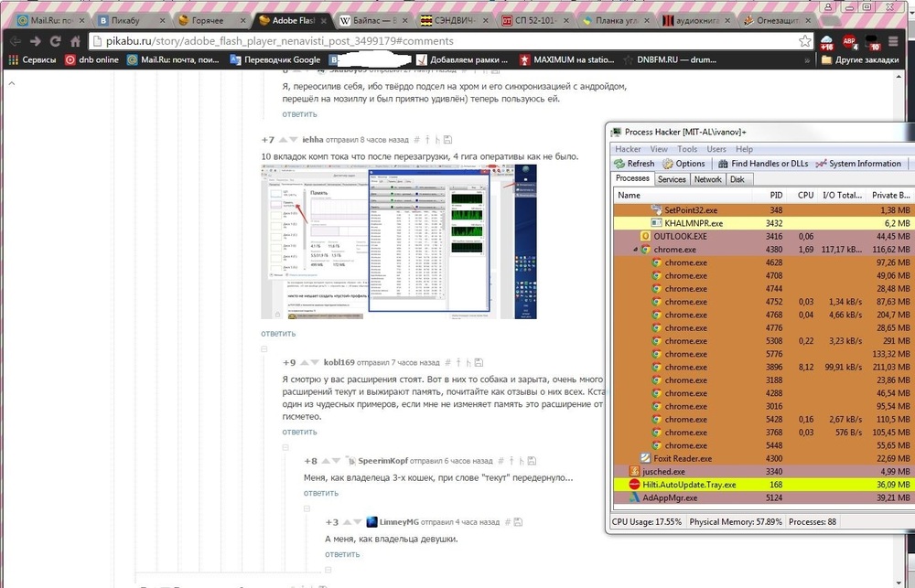
Task: Click Find Handles or DLLs in Process Hacker
Action: (763, 164)
